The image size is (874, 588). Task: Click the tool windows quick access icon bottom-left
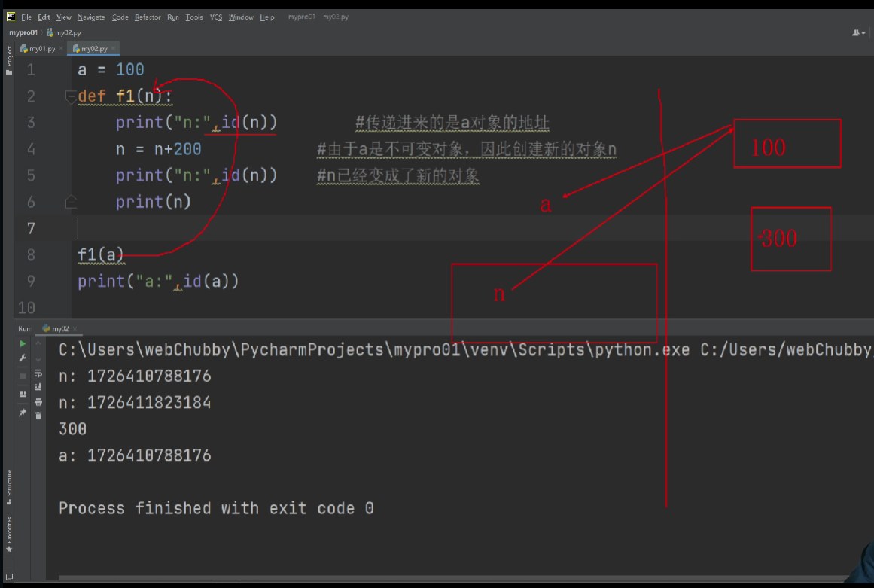(9, 577)
